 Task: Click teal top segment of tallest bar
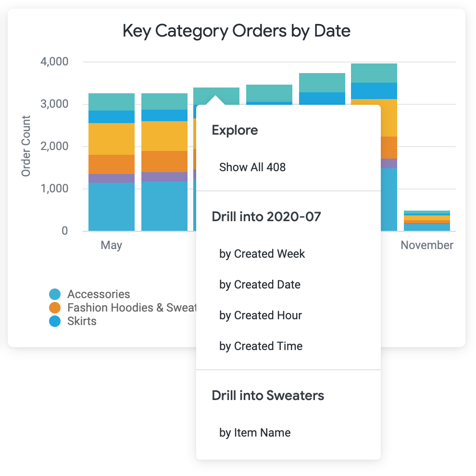tap(374, 73)
